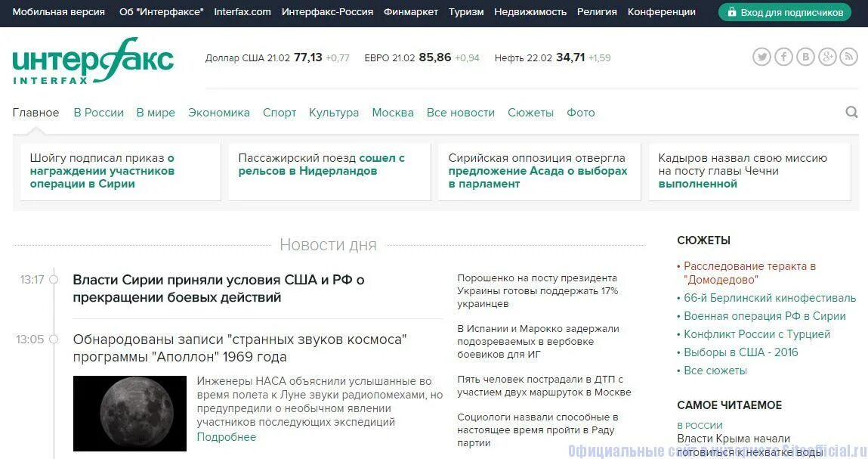Switch to the 'Экономика' section
The width and height of the screenshot is (868, 459).
point(218,113)
